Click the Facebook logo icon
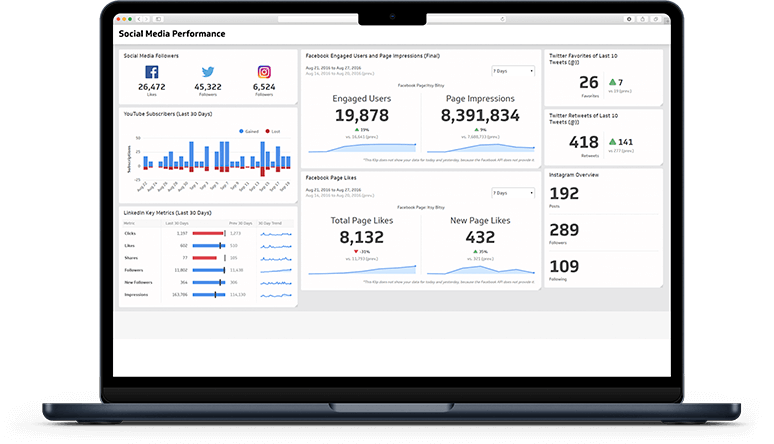774x444 pixels. [152, 73]
